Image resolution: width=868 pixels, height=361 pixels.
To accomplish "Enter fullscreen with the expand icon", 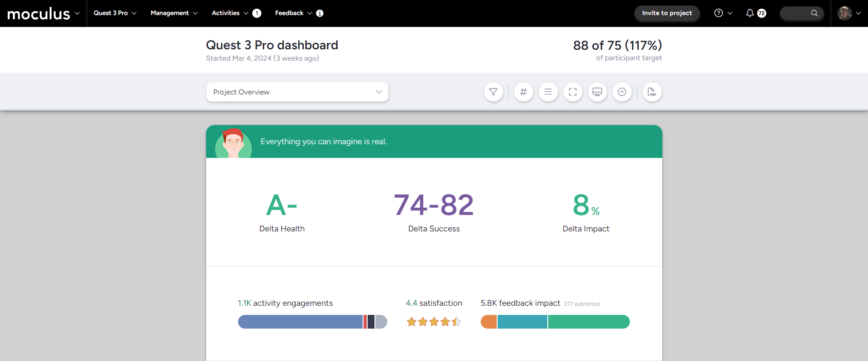I will click(572, 92).
